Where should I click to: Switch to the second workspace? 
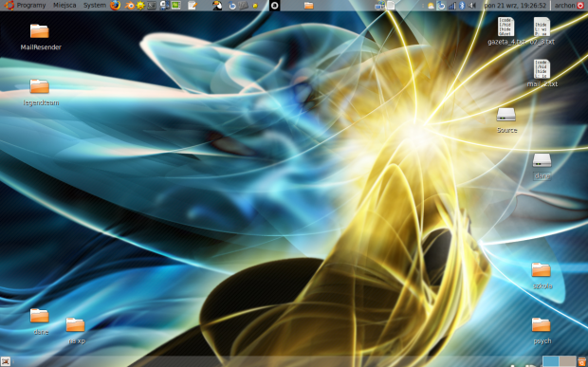coord(567,361)
